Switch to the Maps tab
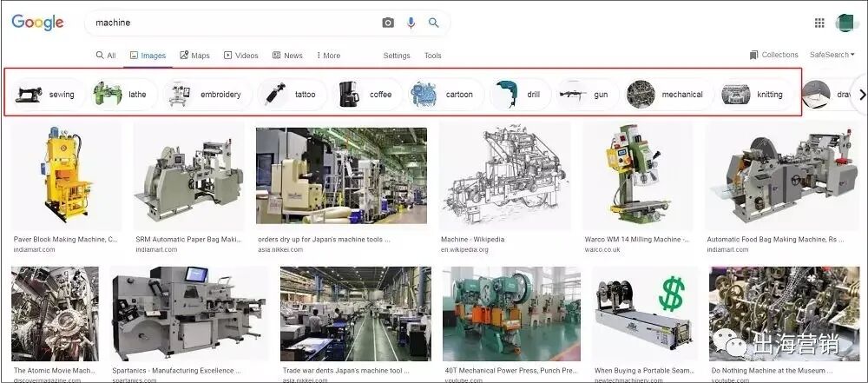The image size is (868, 383). 194,56
